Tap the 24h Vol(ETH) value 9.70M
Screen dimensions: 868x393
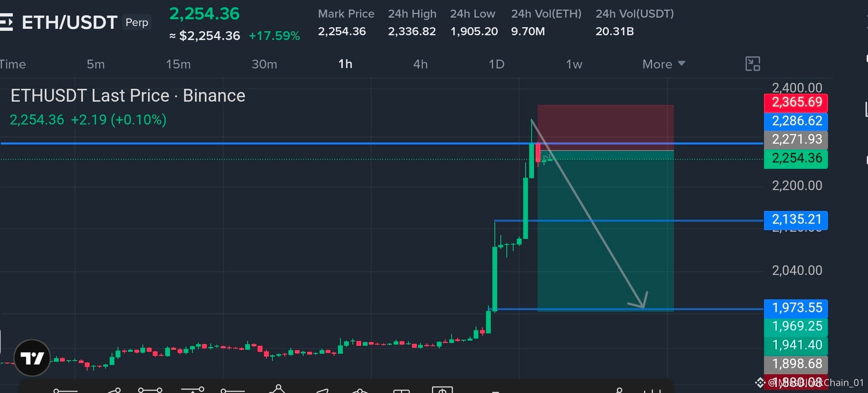tap(528, 31)
